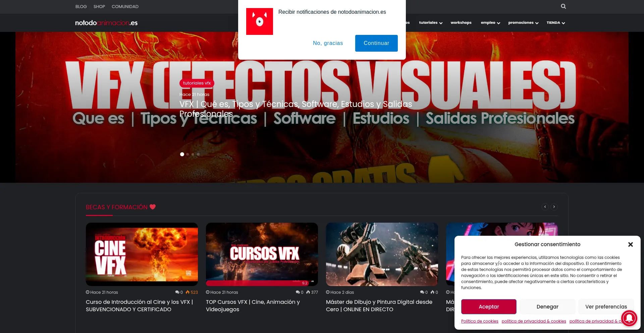Open the COMUNIDAD top link
Image resolution: width=644 pixels, height=333 pixels.
pos(125,7)
